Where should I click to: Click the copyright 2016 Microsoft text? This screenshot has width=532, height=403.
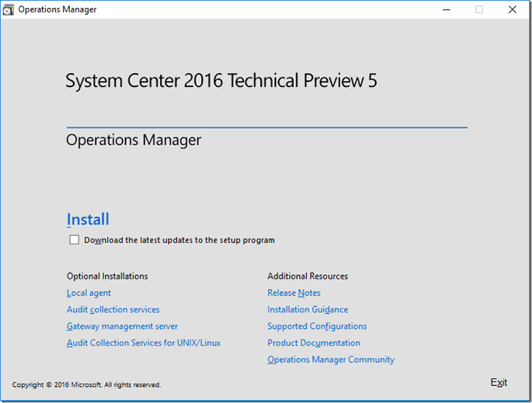[86, 384]
